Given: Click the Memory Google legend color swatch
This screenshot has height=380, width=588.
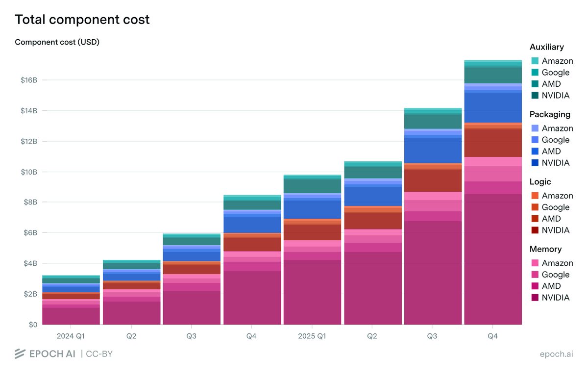Looking at the screenshot, I should coord(535,275).
